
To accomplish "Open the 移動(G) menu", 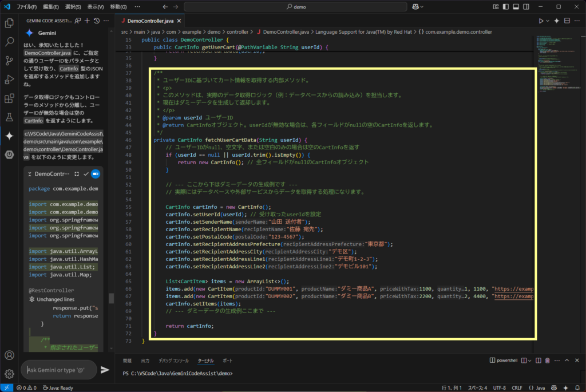I will pyautogui.click(x=118, y=7).
